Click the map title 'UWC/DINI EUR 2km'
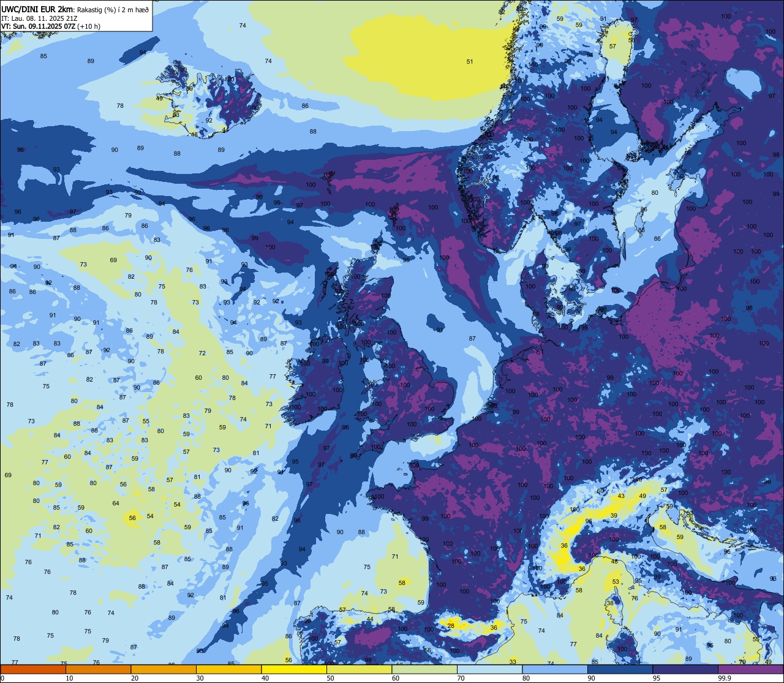The width and height of the screenshot is (784, 683). point(37,8)
